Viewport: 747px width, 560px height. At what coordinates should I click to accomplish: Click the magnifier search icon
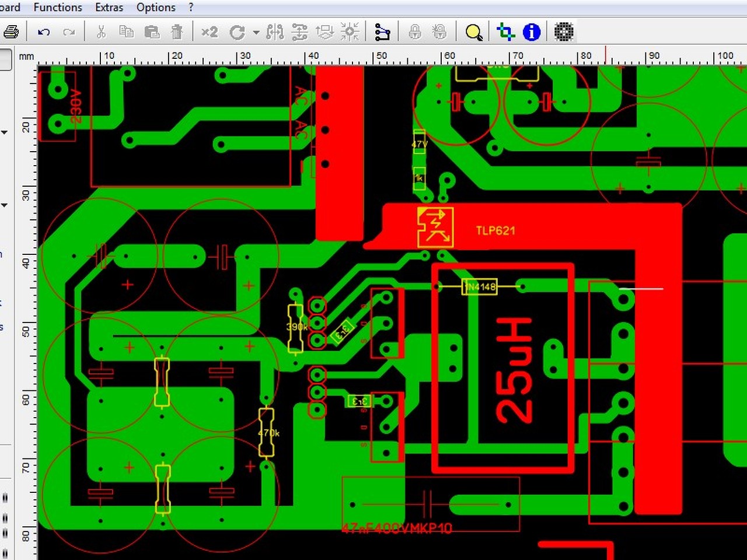[473, 32]
